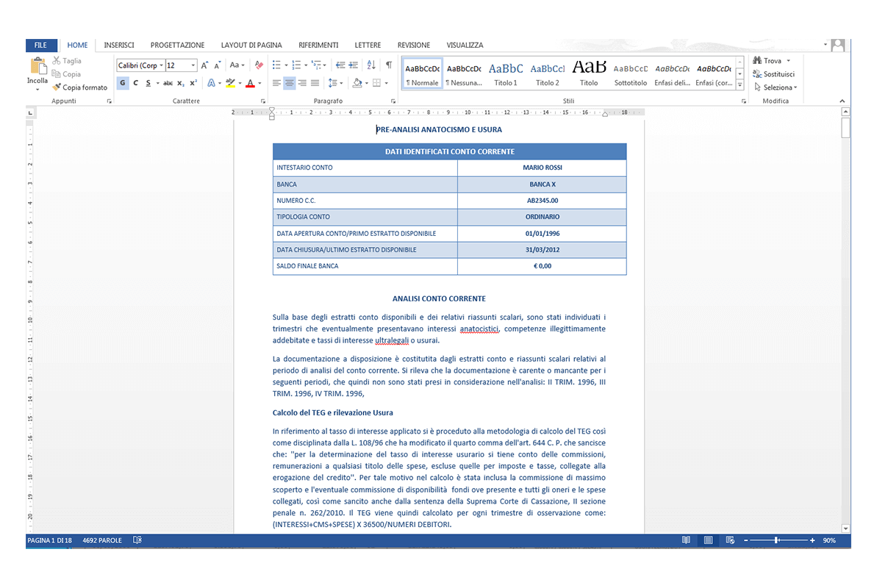
Task: Click the proofing book icon in status bar
Action: tap(137, 540)
